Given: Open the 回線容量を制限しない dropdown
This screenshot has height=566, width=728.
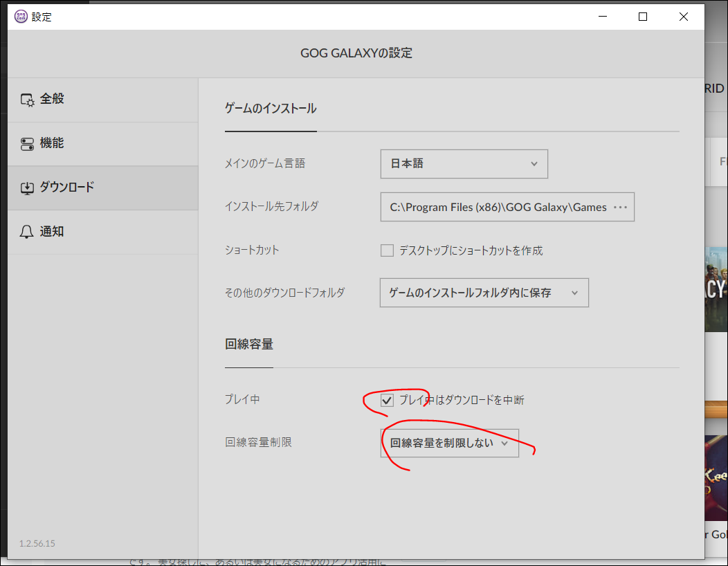Looking at the screenshot, I should pyautogui.click(x=449, y=443).
